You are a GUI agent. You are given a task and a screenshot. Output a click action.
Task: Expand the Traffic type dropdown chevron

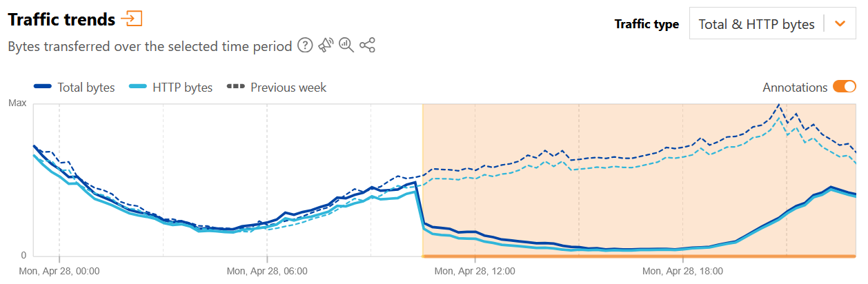tap(840, 24)
